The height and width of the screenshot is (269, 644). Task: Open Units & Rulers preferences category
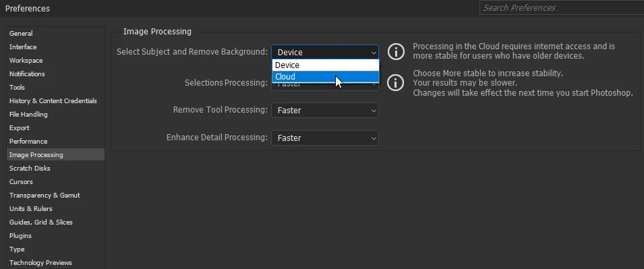pyautogui.click(x=31, y=209)
